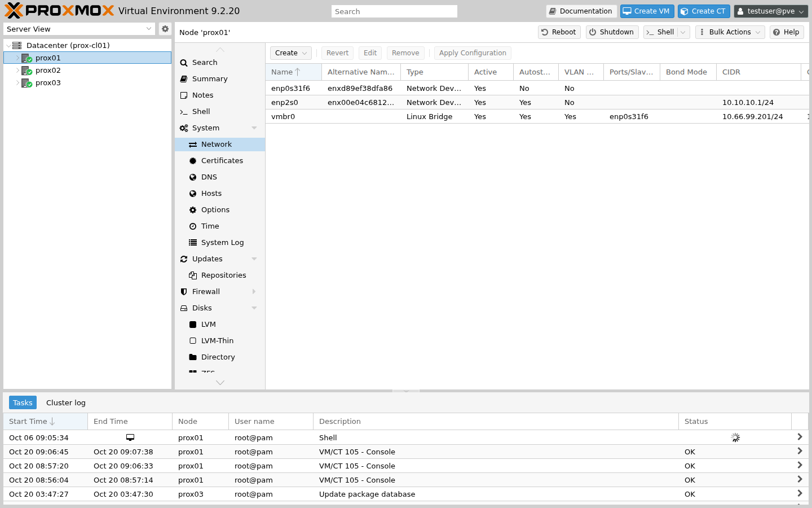This screenshot has width=812, height=508.
Task: Click the Create CT button
Action: coord(704,11)
